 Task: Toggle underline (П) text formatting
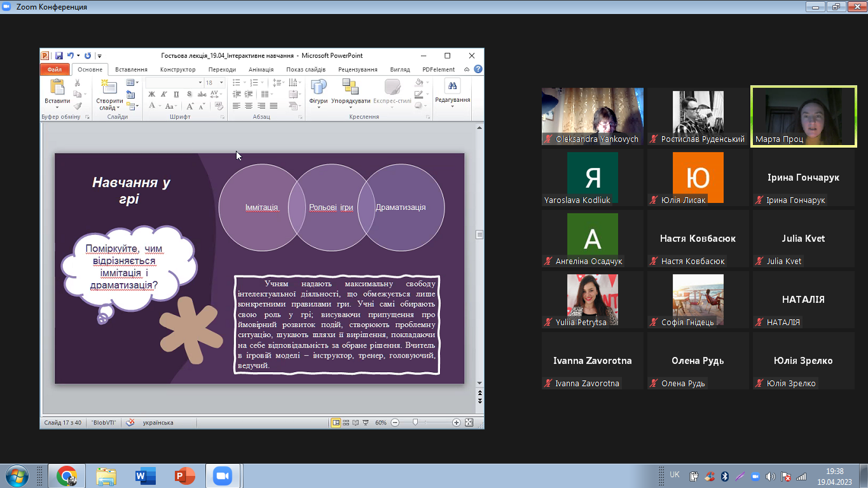coord(176,94)
